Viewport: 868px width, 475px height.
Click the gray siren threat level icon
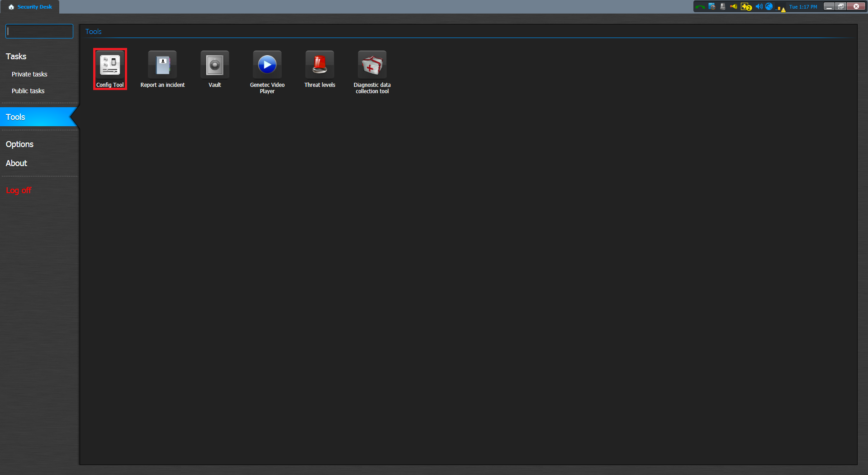tap(723, 7)
